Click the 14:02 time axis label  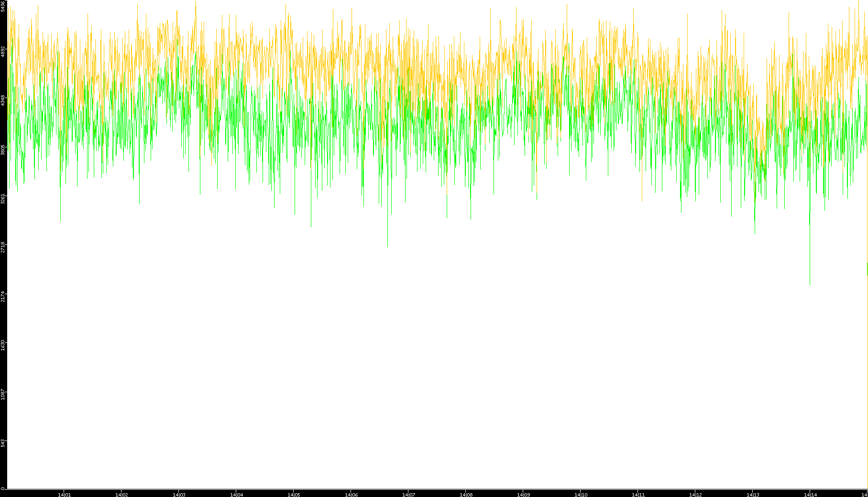click(121, 495)
